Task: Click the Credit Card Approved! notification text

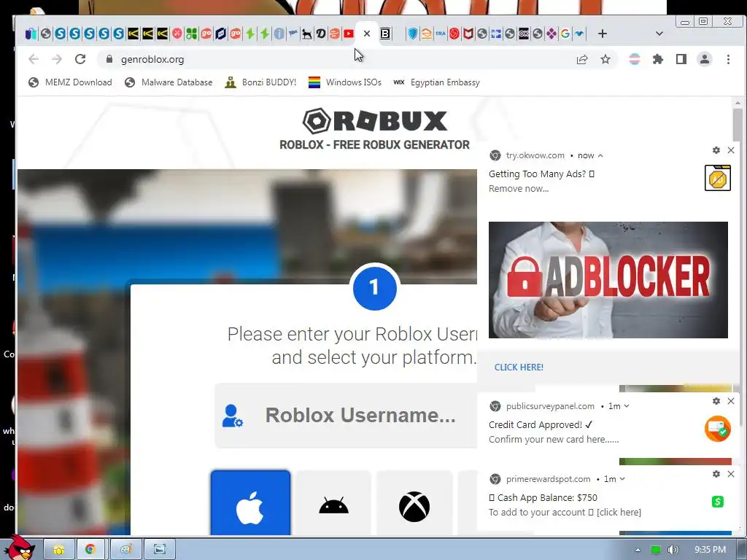Action: pos(541,425)
